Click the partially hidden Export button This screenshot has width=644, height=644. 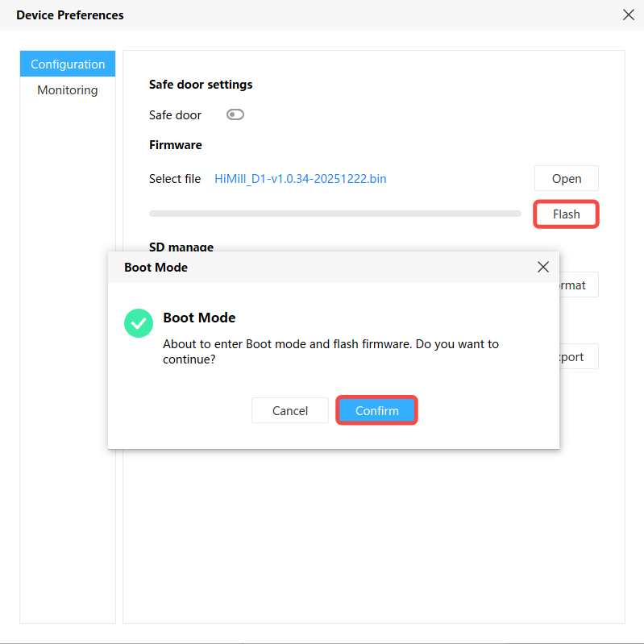(578, 356)
